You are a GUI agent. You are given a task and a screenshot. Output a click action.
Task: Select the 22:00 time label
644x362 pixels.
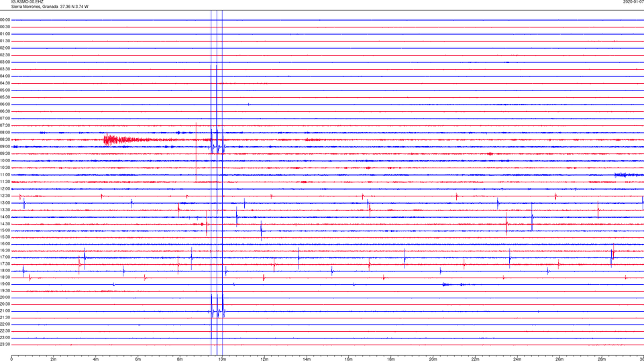(5, 324)
